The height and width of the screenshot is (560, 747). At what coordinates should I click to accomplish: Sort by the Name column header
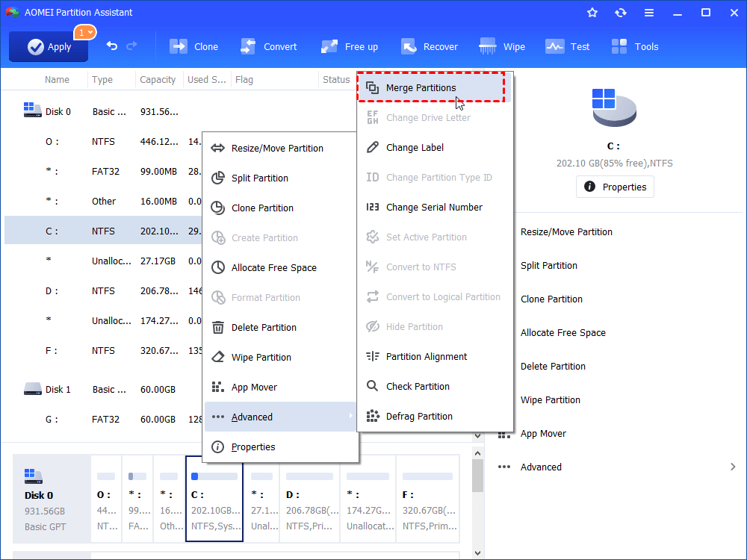click(57, 80)
